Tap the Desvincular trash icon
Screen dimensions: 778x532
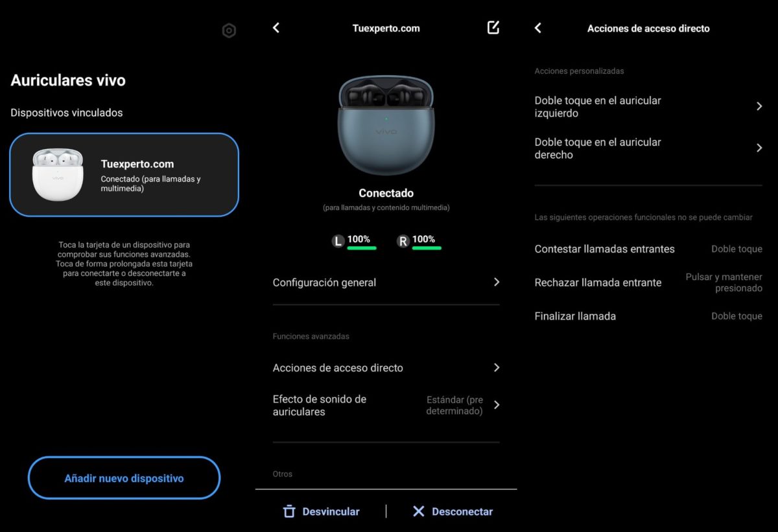[289, 511]
